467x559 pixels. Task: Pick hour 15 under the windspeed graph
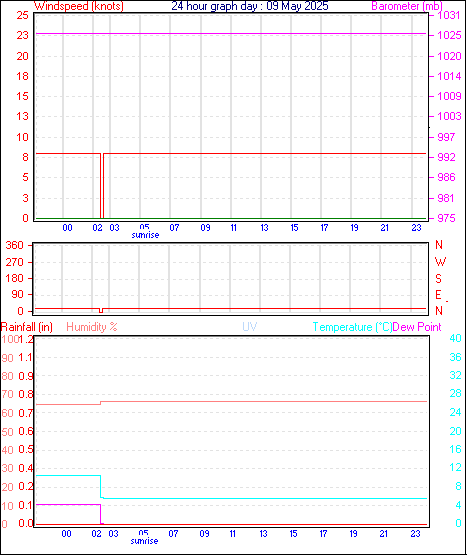pos(294,227)
